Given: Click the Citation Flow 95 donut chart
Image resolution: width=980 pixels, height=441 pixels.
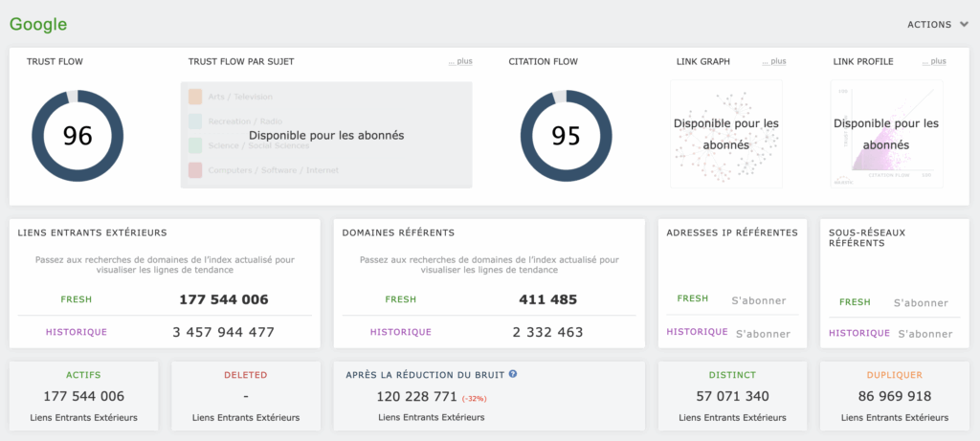Looking at the screenshot, I should tap(566, 136).
